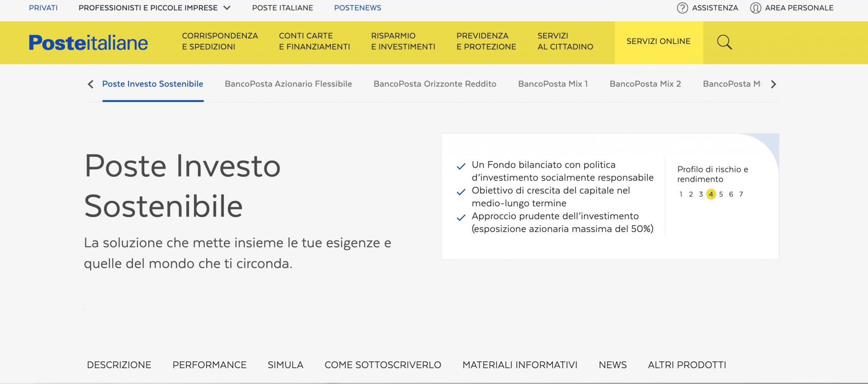This screenshot has height=384, width=868.
Task: Jump to Altri Prodotti section
Action: [x=687, y=365]
